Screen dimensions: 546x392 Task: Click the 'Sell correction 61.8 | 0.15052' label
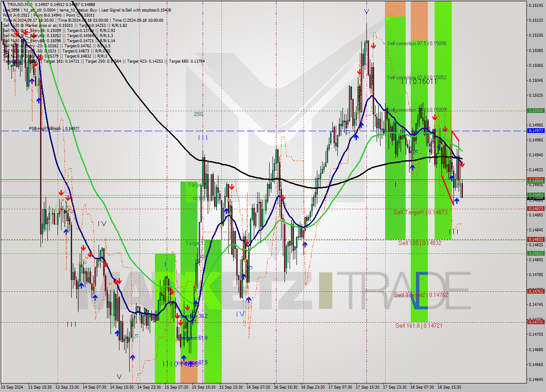[x=417, y=78]
